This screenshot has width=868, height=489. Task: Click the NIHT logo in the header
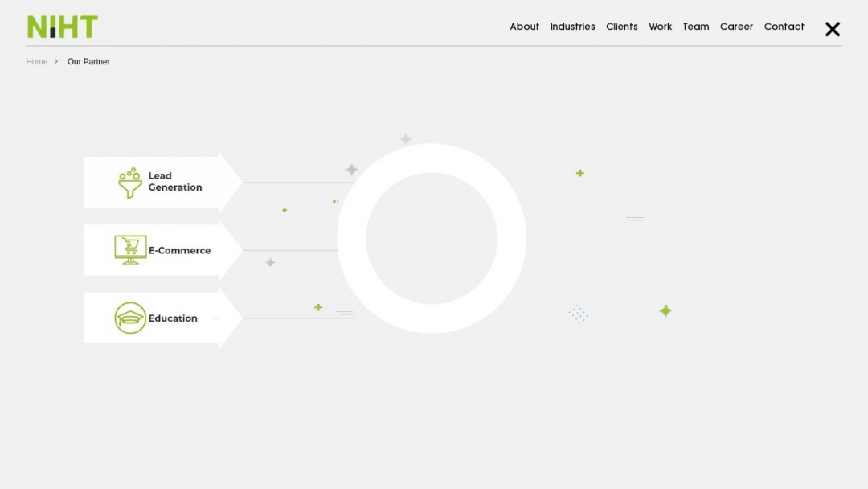[62, 26]
